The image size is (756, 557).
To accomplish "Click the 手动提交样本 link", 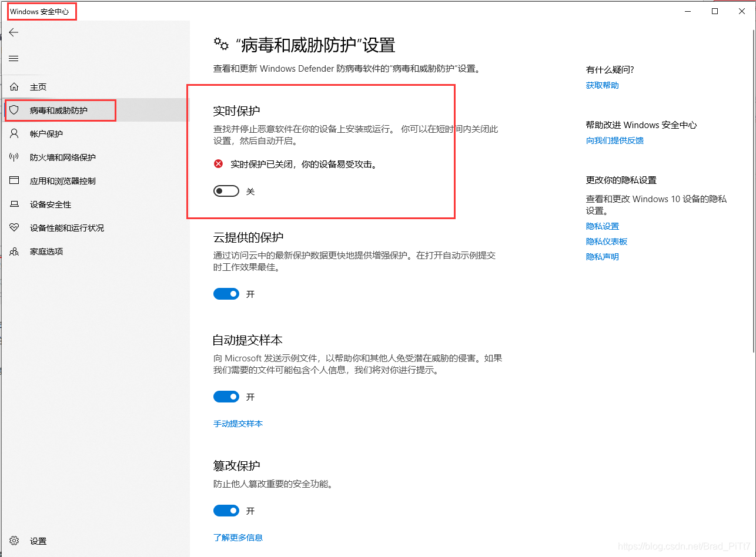I will [238, 424].
